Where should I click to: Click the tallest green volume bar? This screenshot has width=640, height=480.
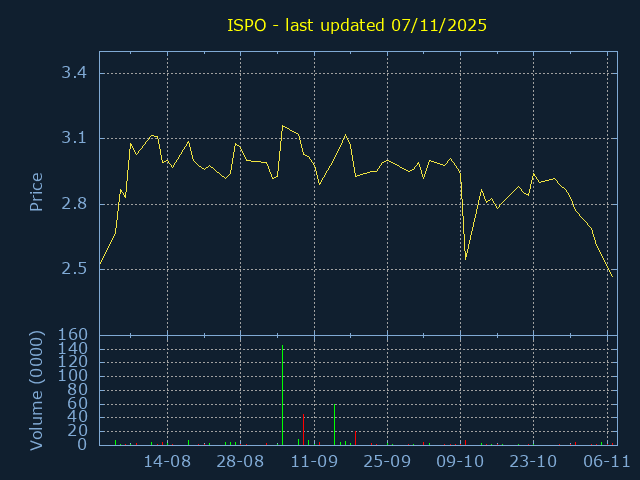pyautogui.click(x=283, y=395)
